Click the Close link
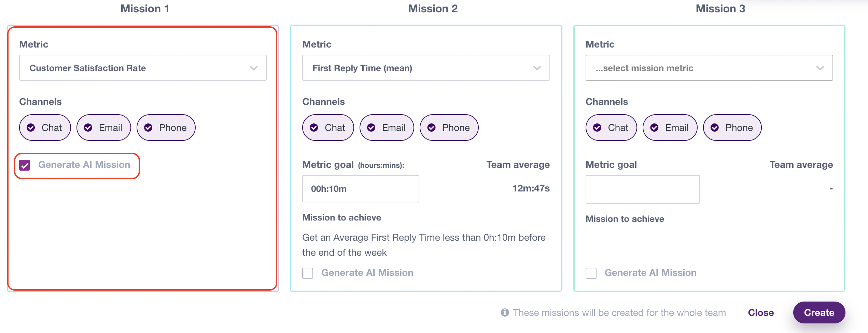The image size is (868, 333). coord(761,312)
